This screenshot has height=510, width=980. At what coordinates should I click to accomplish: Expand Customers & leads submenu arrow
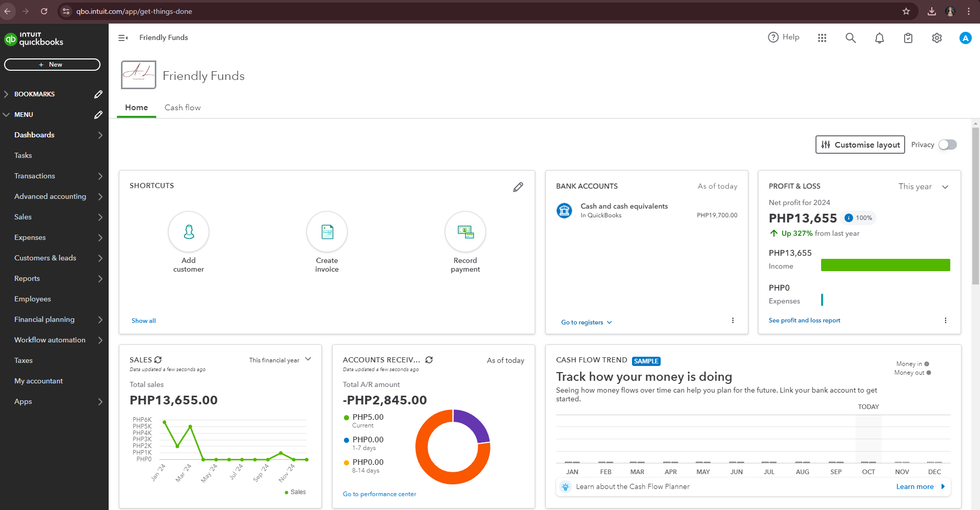(100, 258)
